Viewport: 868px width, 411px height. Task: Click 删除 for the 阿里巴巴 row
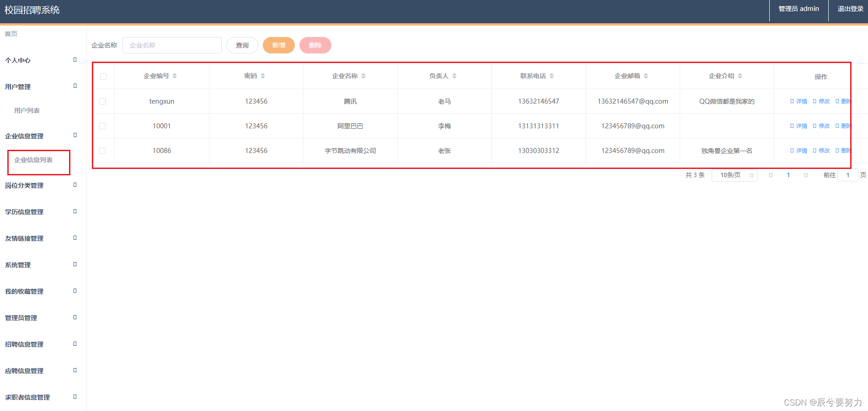click(x=844, y=126)
